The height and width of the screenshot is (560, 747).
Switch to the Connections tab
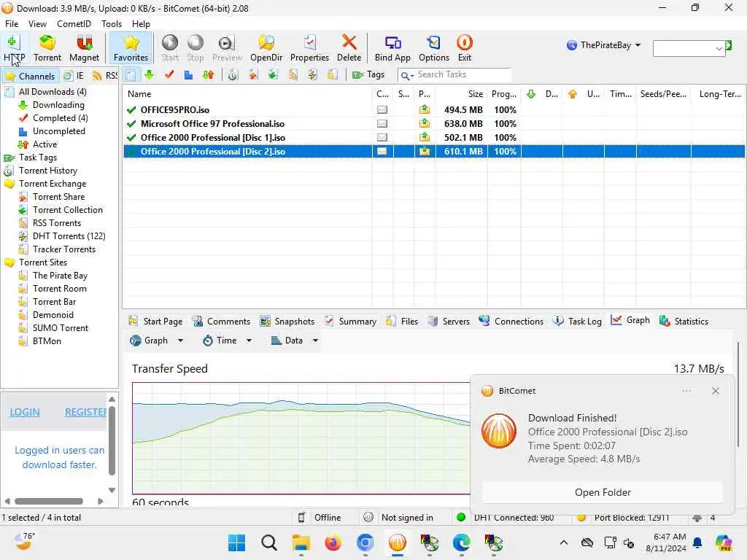click(x=511, y=321)
